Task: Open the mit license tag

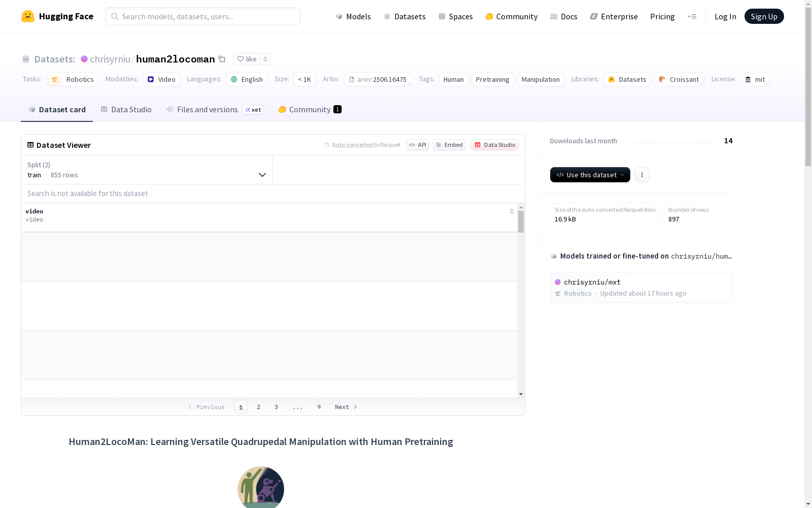Action: (x=755, y=79)
